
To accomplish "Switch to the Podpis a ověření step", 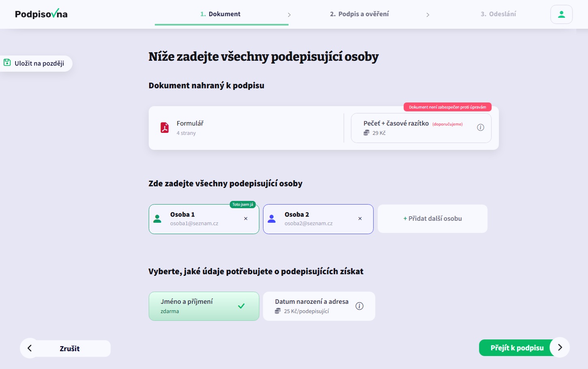I will point(359,14).
